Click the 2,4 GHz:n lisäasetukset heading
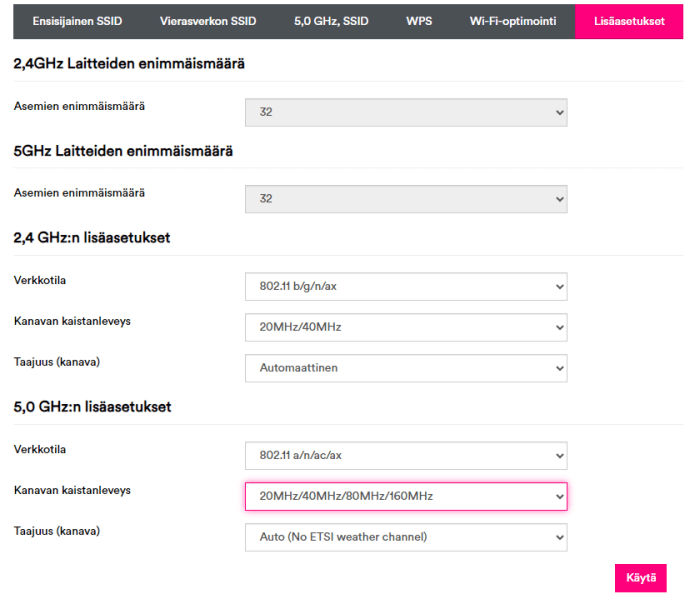This screenshot has height=604, width=700. click(x=92, y=237)
